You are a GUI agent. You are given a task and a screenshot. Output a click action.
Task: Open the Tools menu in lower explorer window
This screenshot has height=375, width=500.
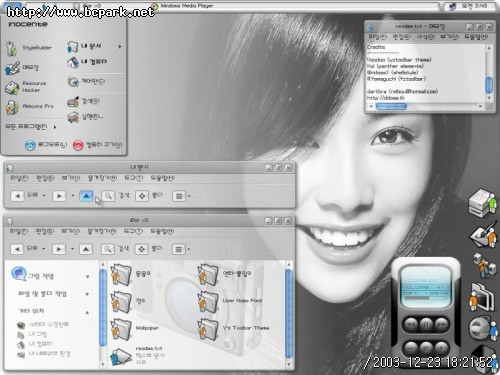pos(133,231)
